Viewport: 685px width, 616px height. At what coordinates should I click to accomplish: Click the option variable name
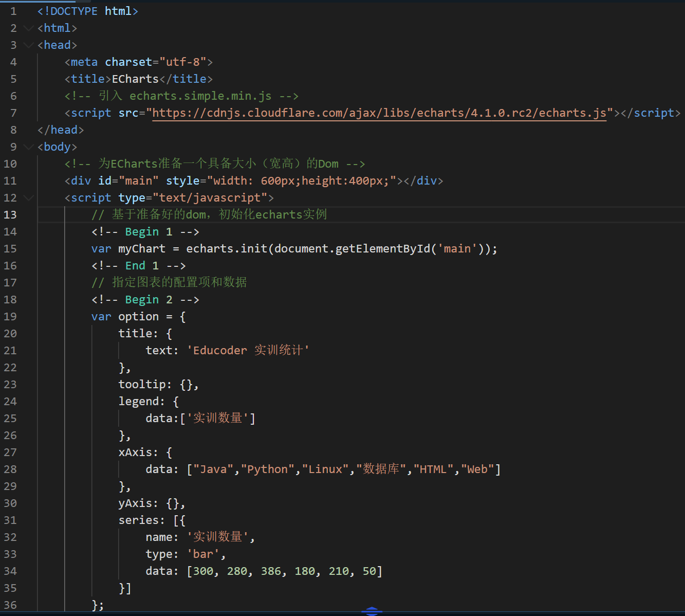pyautogui.click(x=139, y=317)
